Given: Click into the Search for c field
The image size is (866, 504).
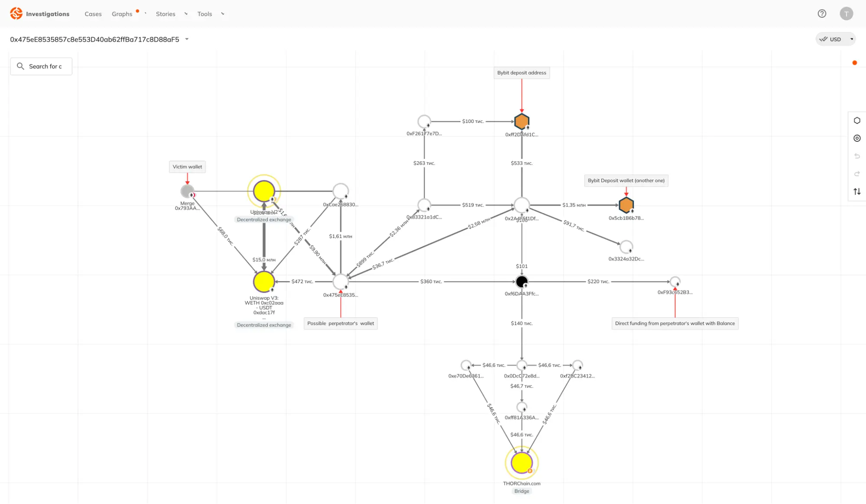Looking at the screenshot, I should coord(41,66).
